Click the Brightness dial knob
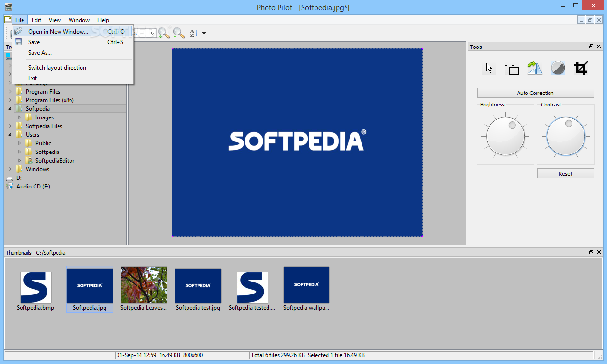The width and height of the screenshot is (607, 364). [x=505, y=137]
